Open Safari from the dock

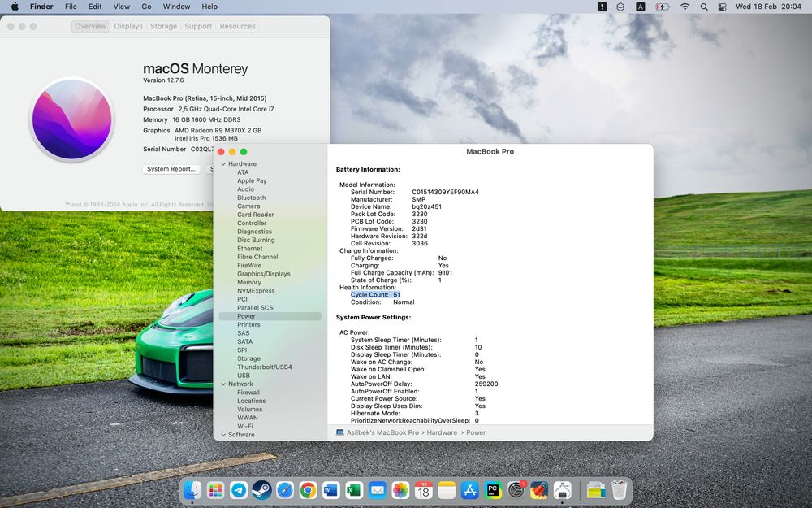click(x=285, y=490)
